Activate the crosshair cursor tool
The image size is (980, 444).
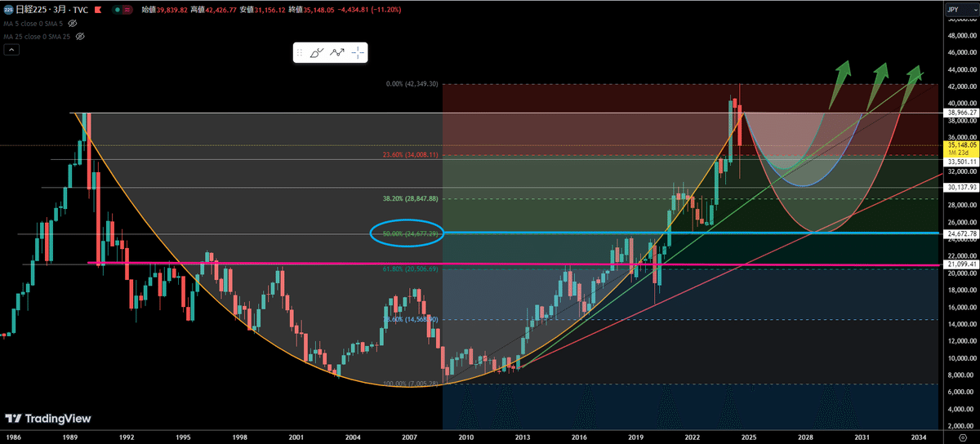click(358, 53)
